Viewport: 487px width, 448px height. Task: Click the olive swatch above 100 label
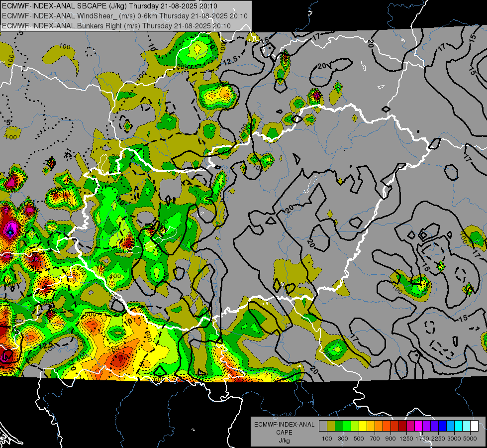[331, 426]
